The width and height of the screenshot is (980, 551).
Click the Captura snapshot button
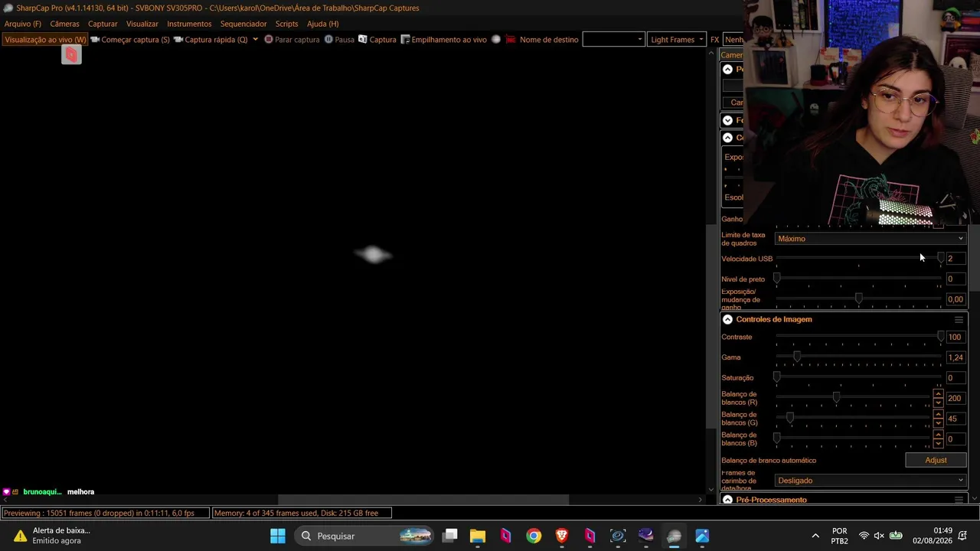377,40
